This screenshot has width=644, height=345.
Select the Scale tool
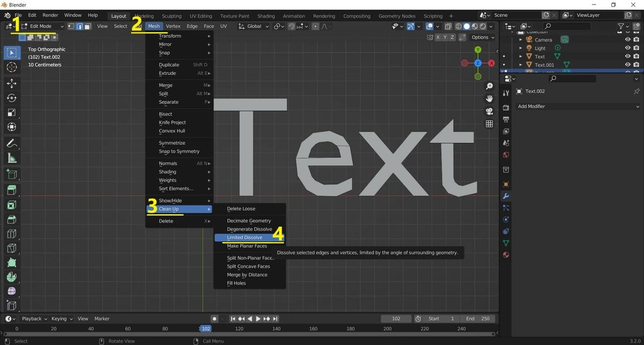[12, 113]
